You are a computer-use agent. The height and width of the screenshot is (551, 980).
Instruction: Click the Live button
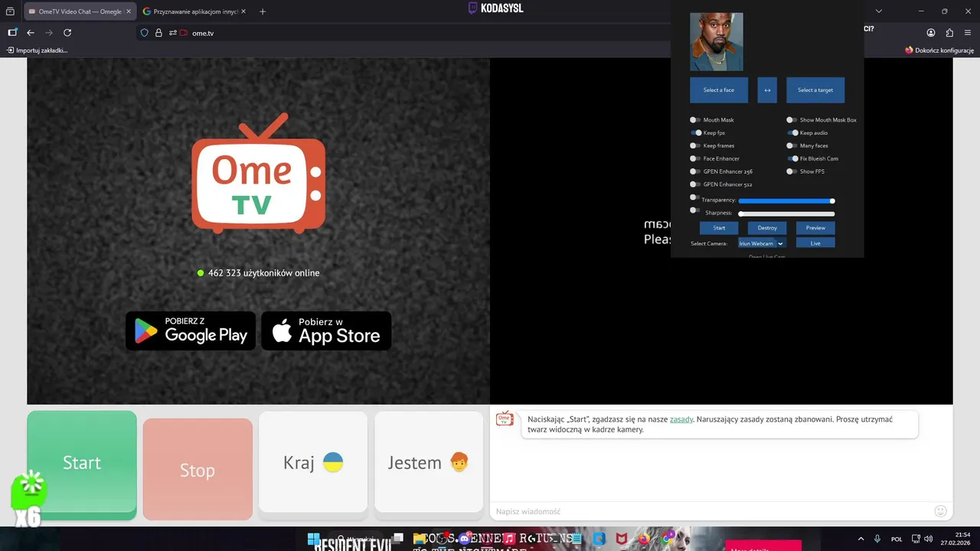coord(815,243)
